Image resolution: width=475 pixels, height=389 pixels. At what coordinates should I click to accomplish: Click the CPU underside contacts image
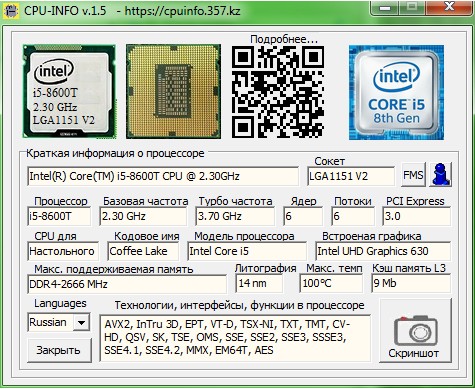[x=173, y=92]
